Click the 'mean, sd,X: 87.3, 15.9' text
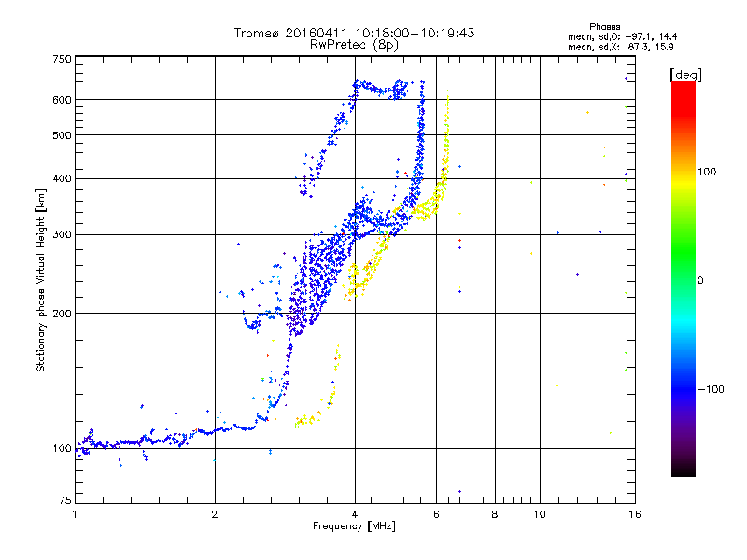This screenshot has width=747, height=560. (x=621, y=47)
